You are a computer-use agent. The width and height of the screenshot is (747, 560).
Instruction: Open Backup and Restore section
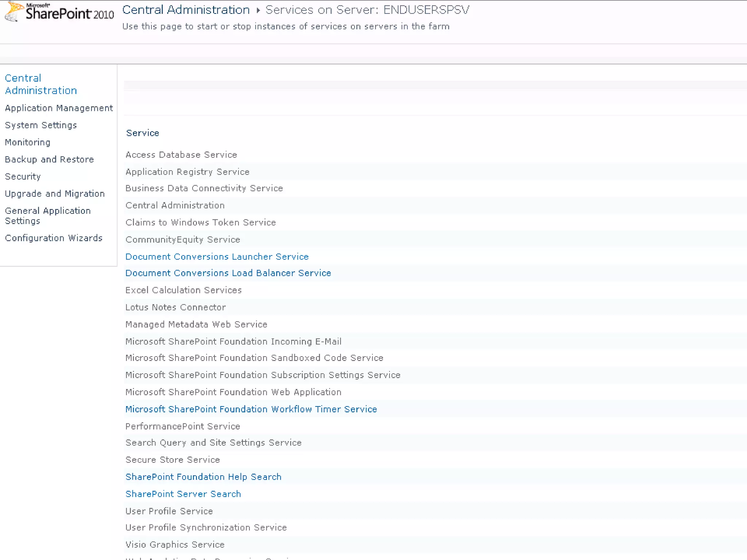pyautogui.click(x=49, y=160)
